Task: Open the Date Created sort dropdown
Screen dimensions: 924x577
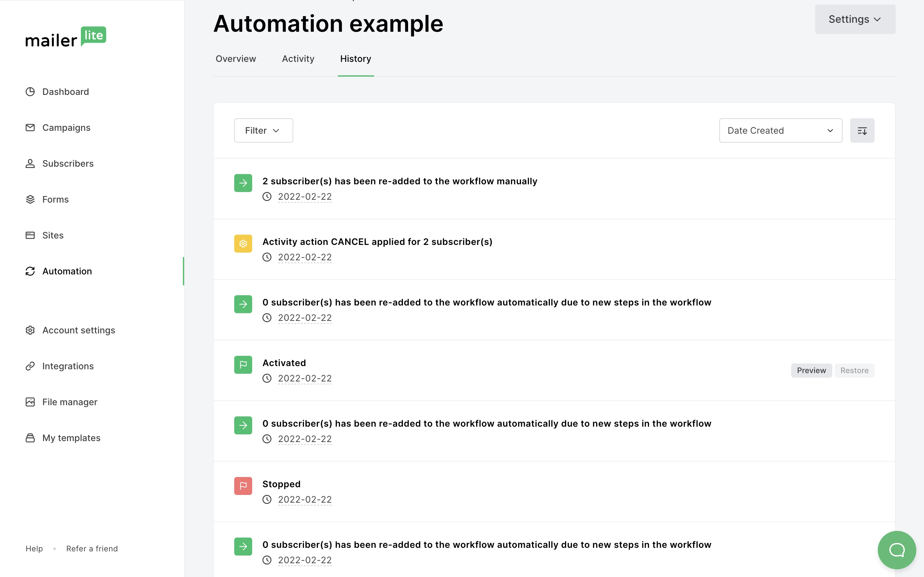Action: coord(780,130)
